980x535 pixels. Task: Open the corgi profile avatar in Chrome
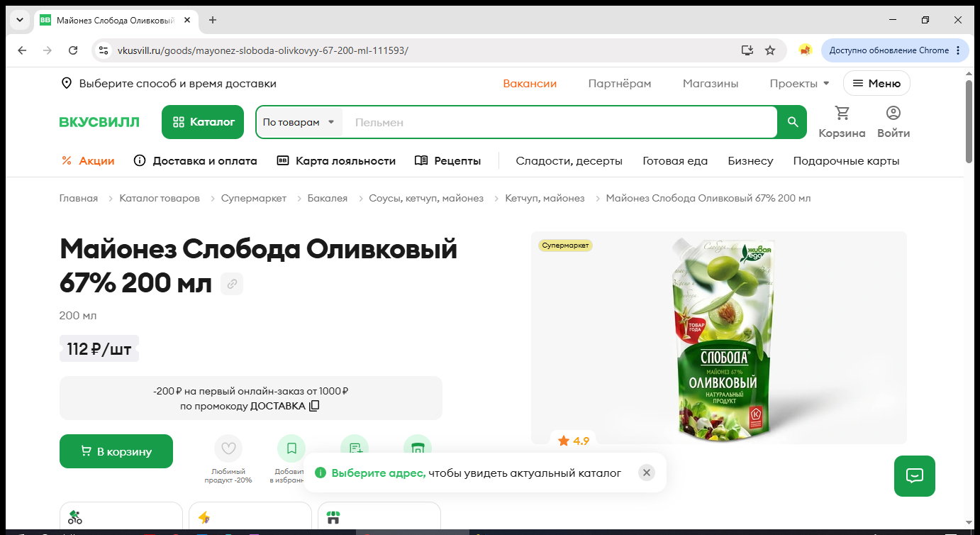(805, 50)
